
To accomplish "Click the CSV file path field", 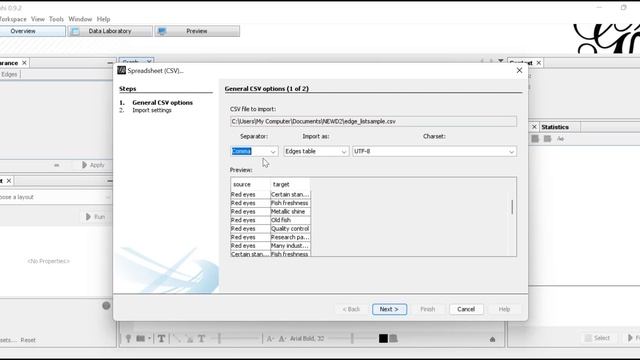I will (373, 121).
